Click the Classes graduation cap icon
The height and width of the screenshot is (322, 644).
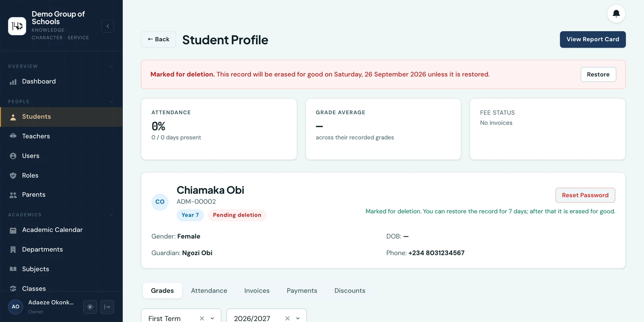pos(13,289)
